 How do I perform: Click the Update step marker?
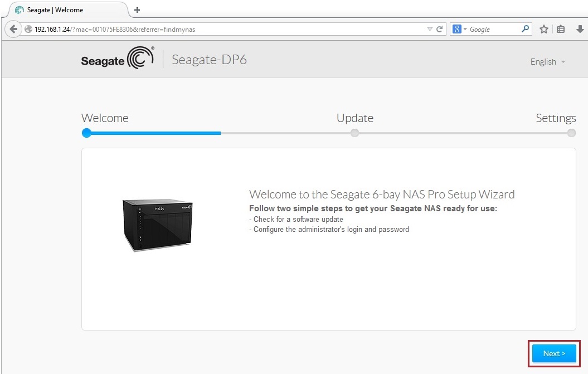[354, 133]
